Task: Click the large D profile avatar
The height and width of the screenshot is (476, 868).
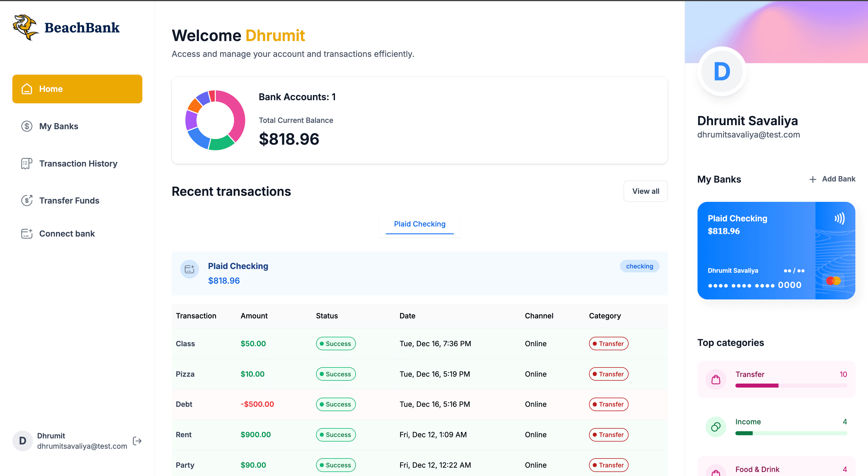Action: pyautogui.click(x=722, y=71)
